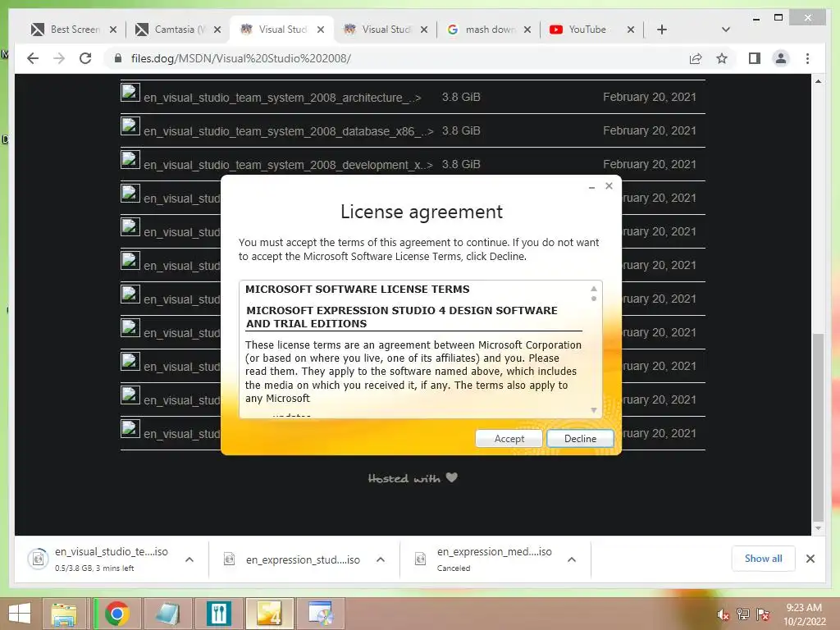Click the muted volume tray icon
Screen dimensions: 840x630
coord(723,614)
